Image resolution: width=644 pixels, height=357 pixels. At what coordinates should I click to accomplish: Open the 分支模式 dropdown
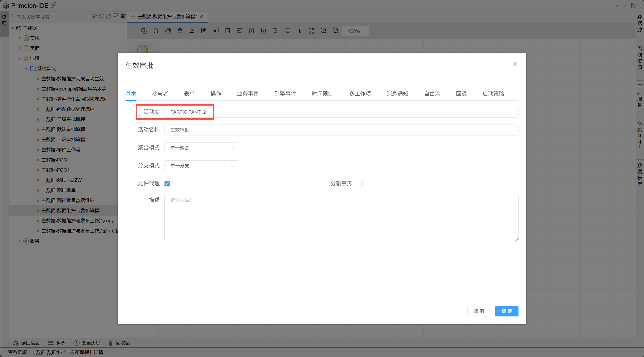202,166
